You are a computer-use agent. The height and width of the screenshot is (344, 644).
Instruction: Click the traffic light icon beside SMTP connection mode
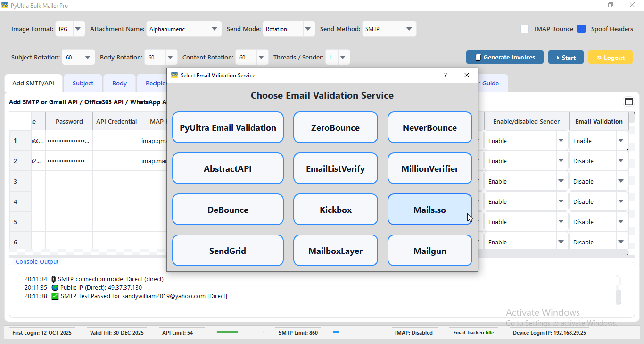click(x=54, y=279)
